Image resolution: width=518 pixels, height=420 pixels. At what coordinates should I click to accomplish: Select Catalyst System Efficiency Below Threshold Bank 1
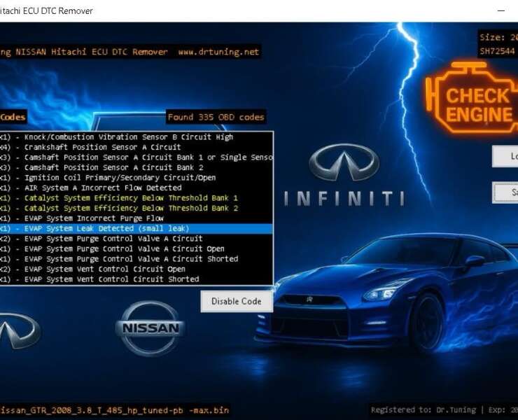pyautogui.click(x=136, y=198)
